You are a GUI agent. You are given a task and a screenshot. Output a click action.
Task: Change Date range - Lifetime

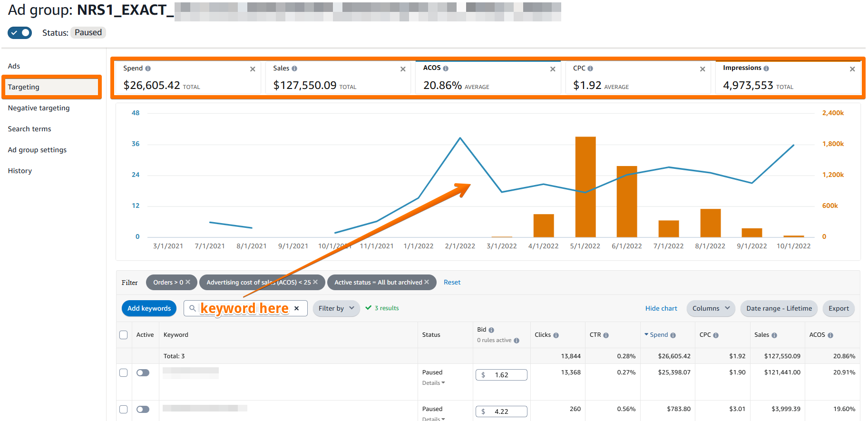tap(779, 308)
